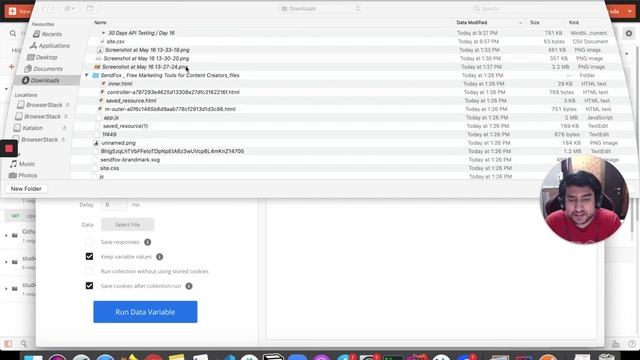Collapse the SendFox folder disclosure triangle
This screenshot has height=360, width=640.
[86, 76]
